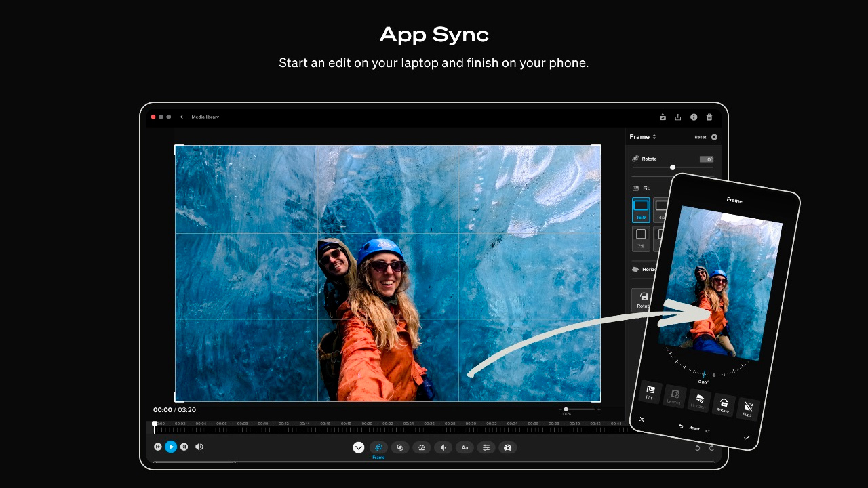Select the 16:9 fit ratio
This screenshot has width=868, height=488.
[x=641, y=210]
